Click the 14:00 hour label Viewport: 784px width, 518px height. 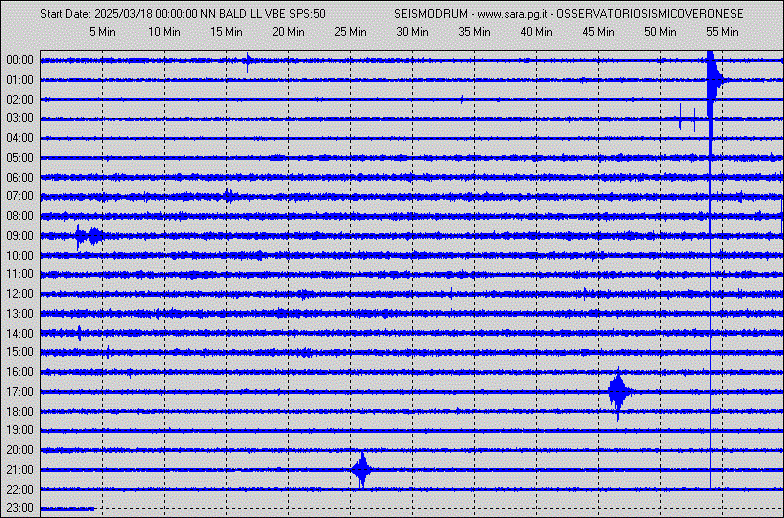(x=20, y=334)
